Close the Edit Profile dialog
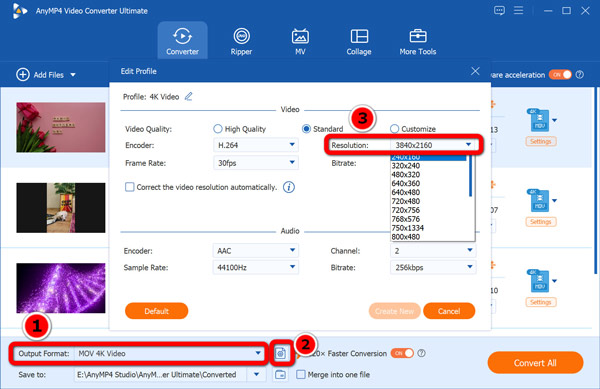Viewport: 600px width, 389px height. pyautogui.click(x=475, y=71)
